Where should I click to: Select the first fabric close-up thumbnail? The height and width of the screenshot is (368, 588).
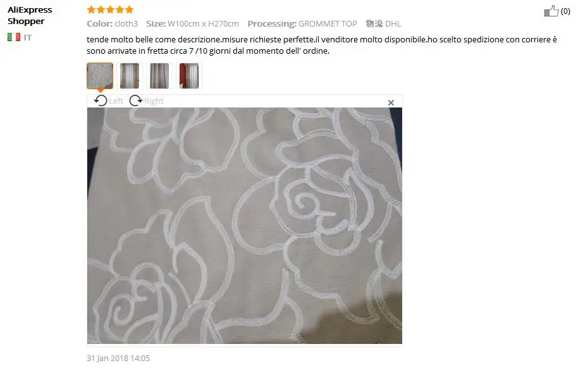click(x=100, y=76)
